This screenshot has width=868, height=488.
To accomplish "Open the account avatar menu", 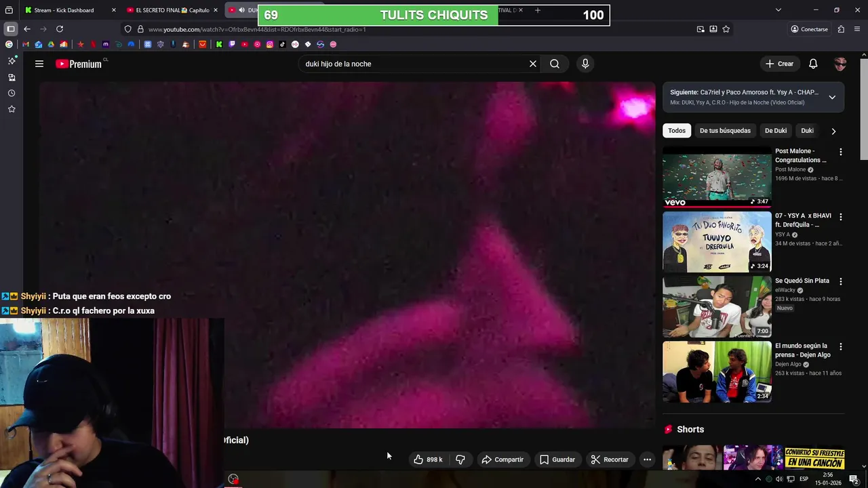I will coord(840,64).
